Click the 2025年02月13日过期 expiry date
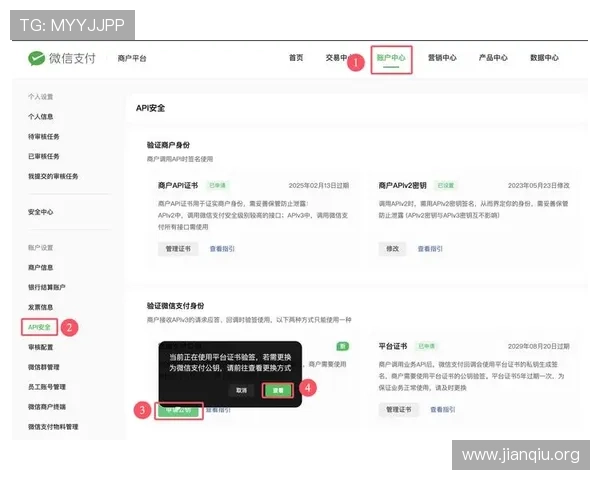 click(319, 186)
